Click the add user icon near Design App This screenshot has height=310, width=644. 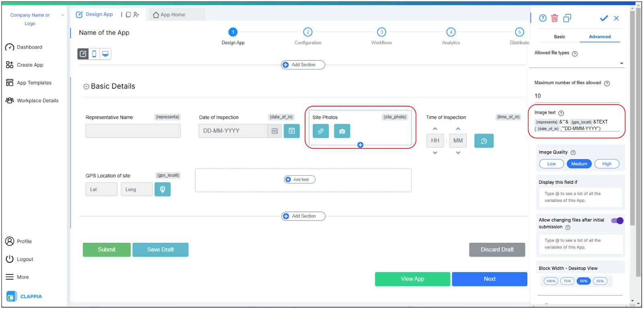(136, 14)
